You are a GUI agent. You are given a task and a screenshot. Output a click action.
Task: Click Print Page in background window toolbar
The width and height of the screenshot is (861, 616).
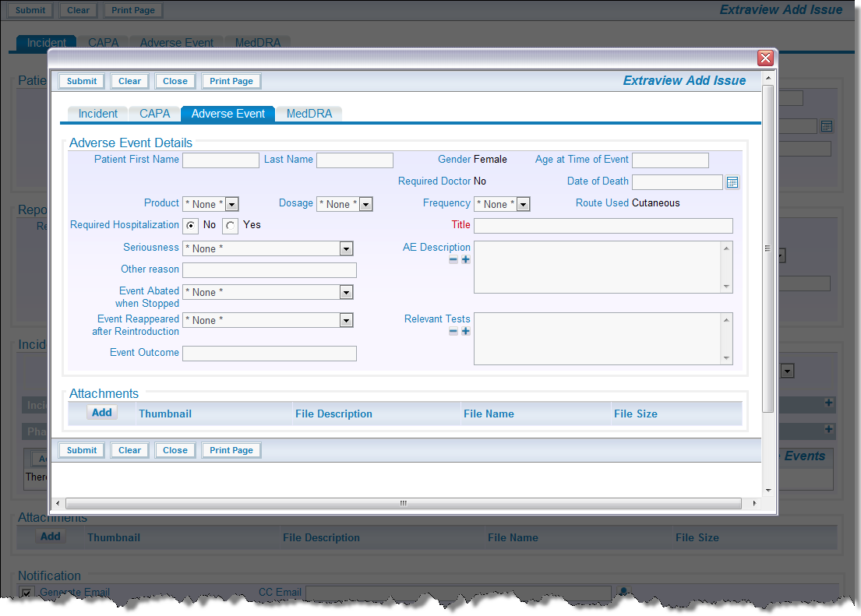(x=133, y=10)
